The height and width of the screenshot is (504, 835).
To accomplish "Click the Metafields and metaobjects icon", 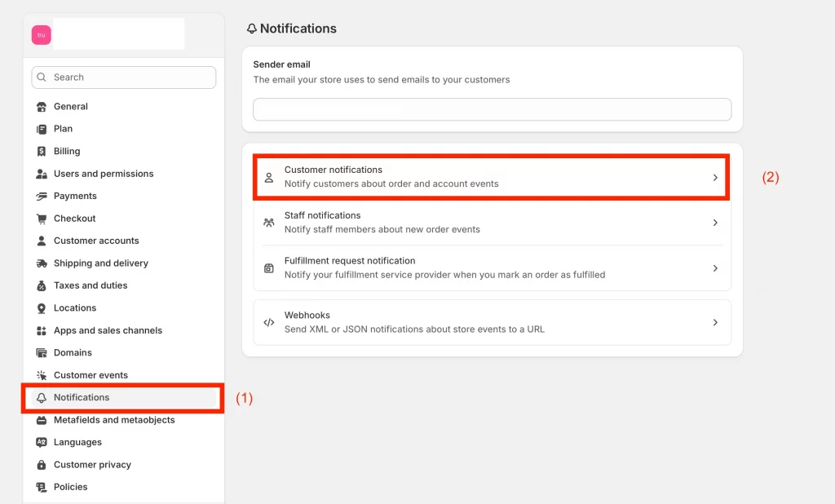I will pos(42,420).
